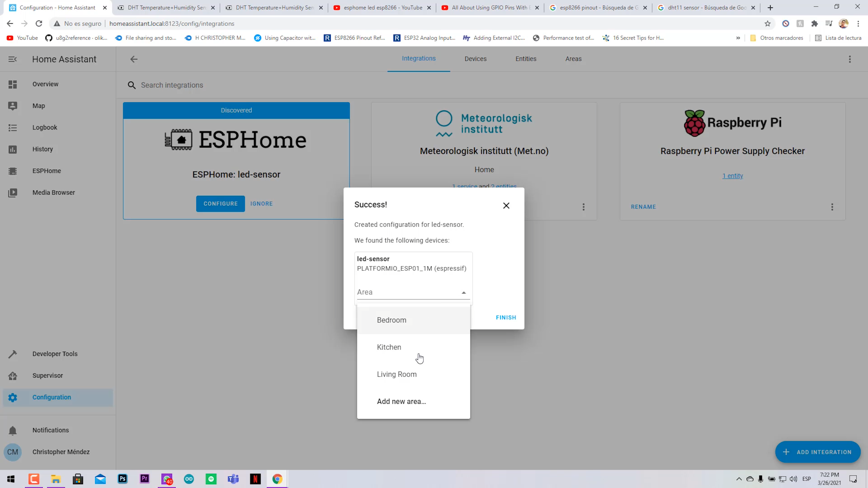The height and width of the screenshot is (488, 868).
Task: Open the Logbook sidebar item
Action: pos(45,127)
